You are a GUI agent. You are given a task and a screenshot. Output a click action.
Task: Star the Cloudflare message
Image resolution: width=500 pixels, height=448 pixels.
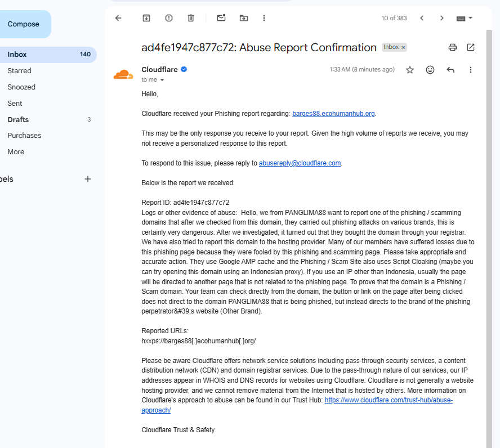tap(410, 70)
